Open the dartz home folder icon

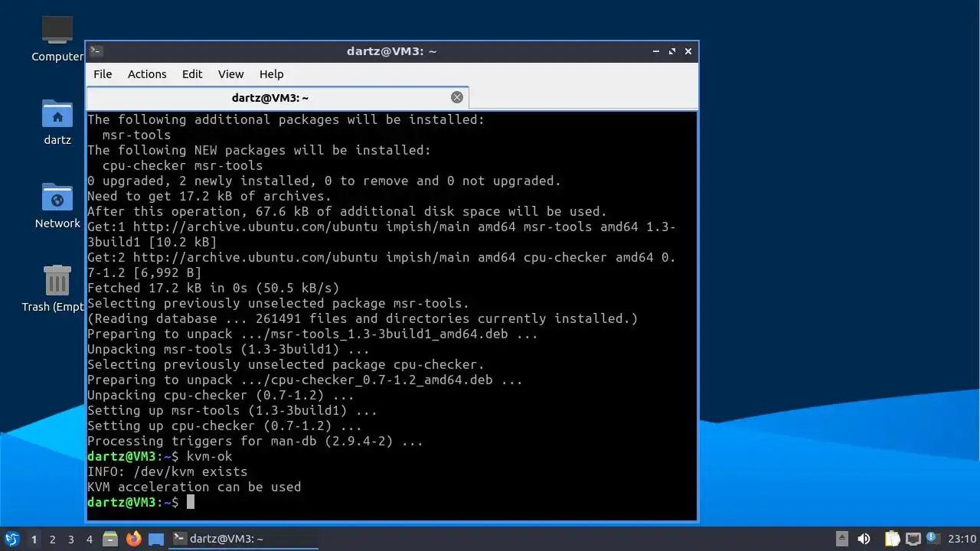point(57,122)
